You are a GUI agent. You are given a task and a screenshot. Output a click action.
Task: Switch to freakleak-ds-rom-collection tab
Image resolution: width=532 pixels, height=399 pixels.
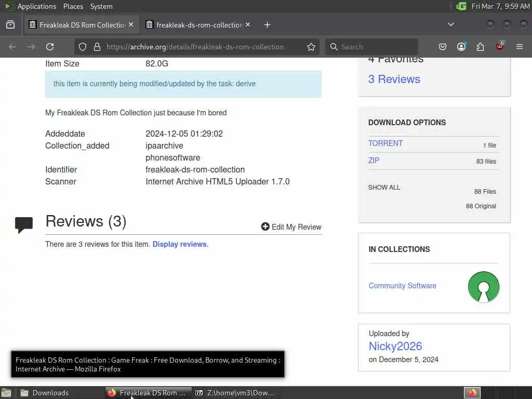[199, 25]
